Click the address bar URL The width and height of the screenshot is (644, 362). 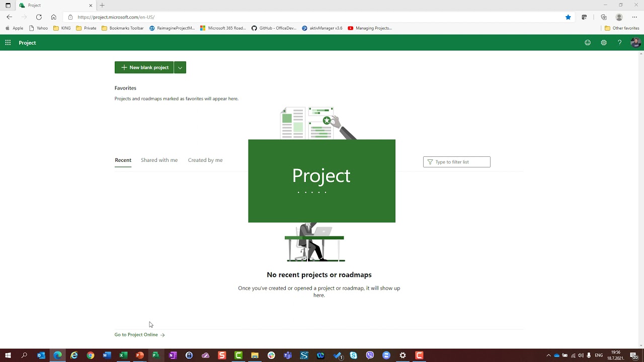(116, 17)
